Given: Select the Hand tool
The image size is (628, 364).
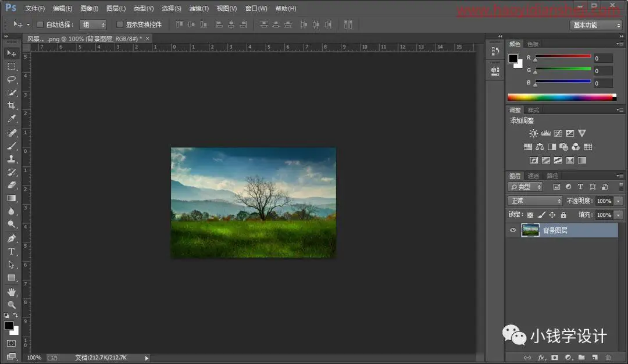Looking at the screenshot, I should tap(12, 292).
